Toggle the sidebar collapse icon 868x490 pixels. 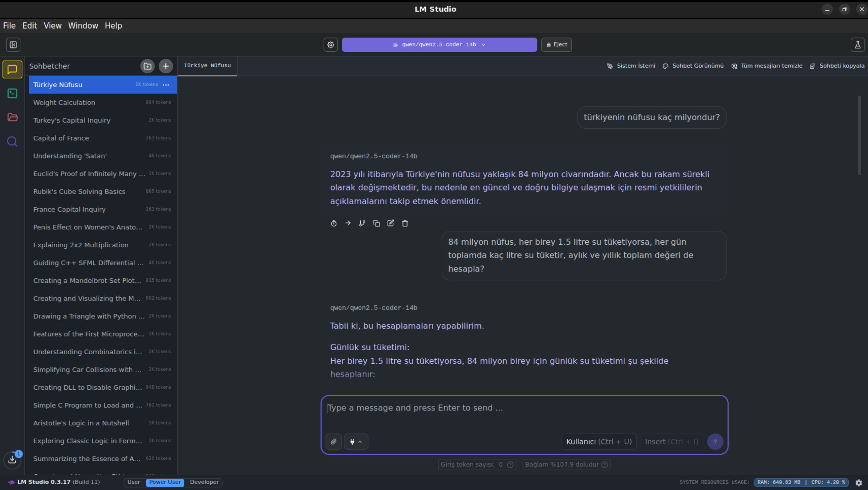(13, 45)
